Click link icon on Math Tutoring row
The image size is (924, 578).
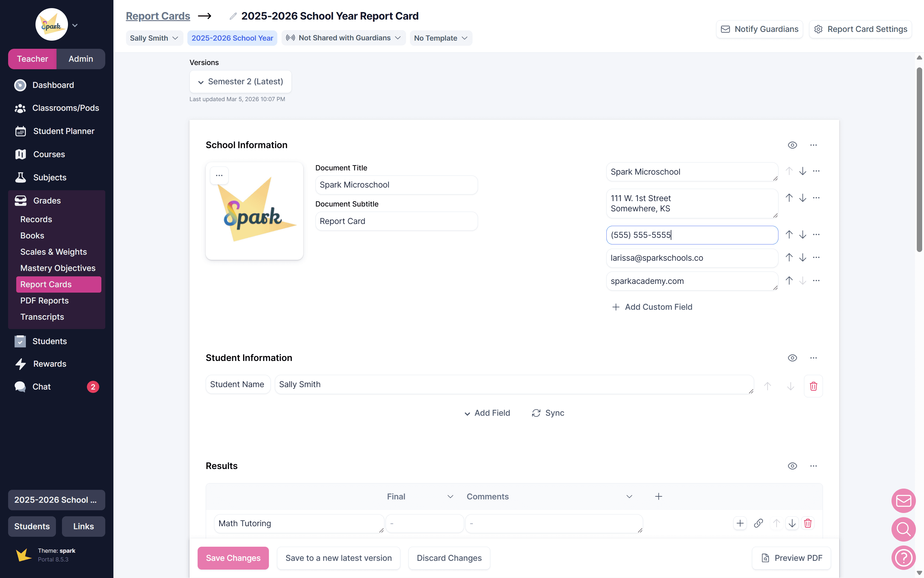[x=758, y=523]
